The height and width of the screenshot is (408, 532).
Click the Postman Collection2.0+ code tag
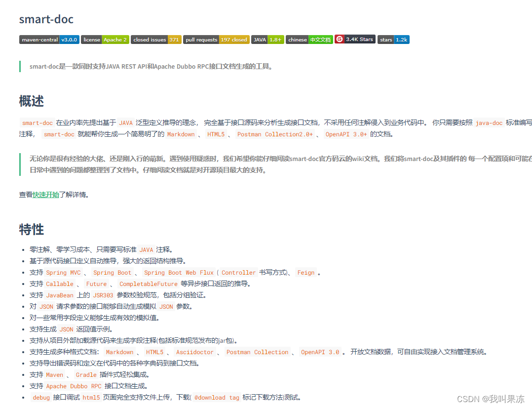point(275,134)
